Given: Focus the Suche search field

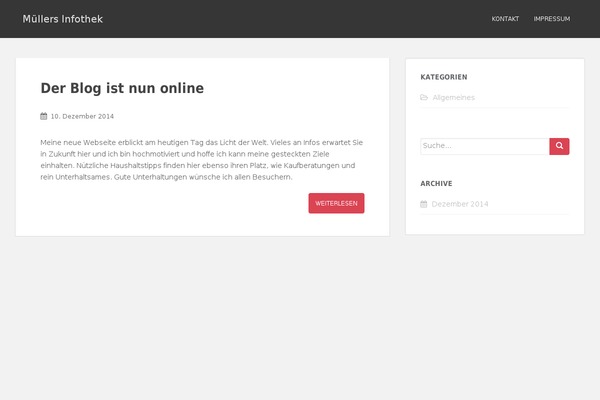Looking at the screenshot, I should click(485, 146).
